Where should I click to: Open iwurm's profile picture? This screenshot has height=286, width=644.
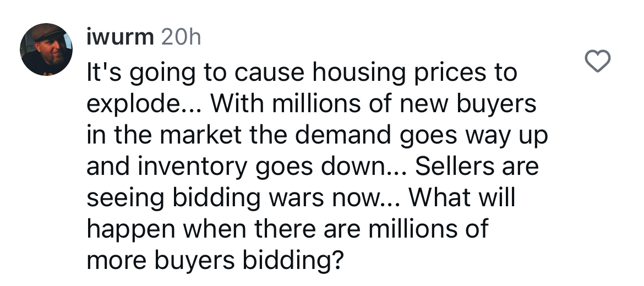coord(46,50)
